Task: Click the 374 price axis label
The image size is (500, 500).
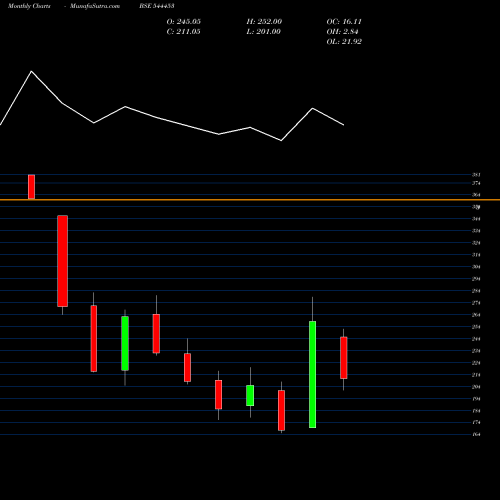Action: point(476,183)
